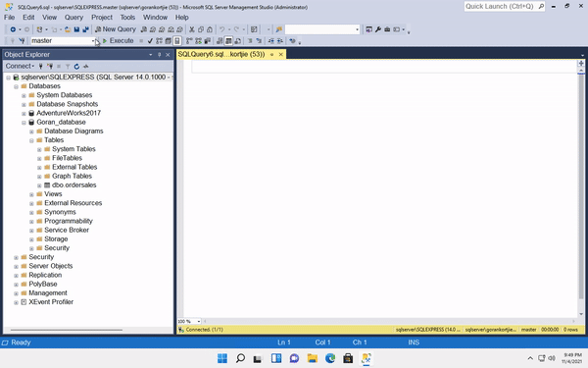Toggle pin on SQLQuery6.sql tab
This screenshot has width=588, height=368.
tap(271, 54)
